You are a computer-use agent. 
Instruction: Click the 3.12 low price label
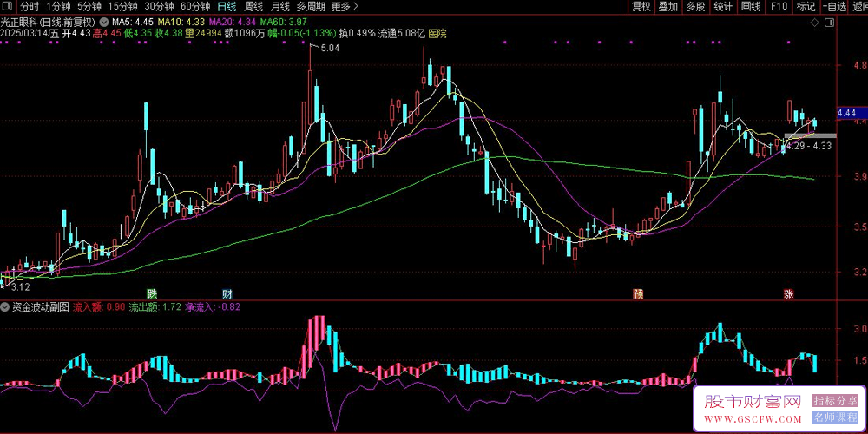point(21,287)
